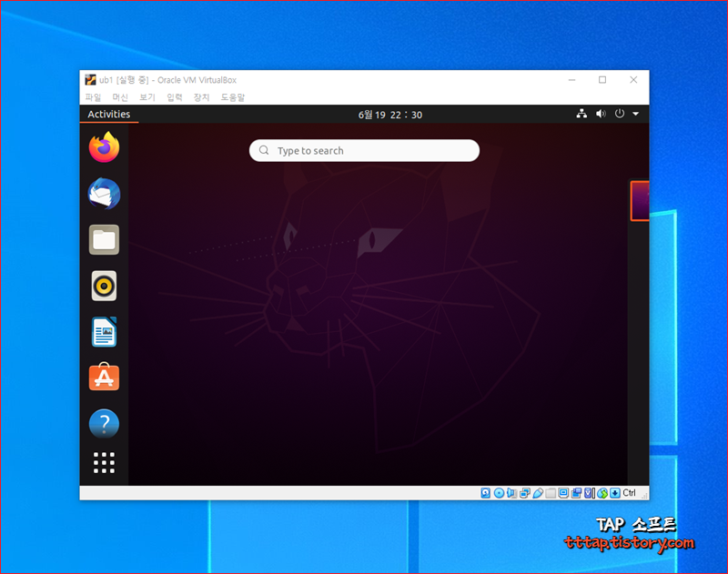Image resolution: width=728 pixels, height=574 pixels.
Task: Click the shared folders status icon
Action: pos(551,493)
